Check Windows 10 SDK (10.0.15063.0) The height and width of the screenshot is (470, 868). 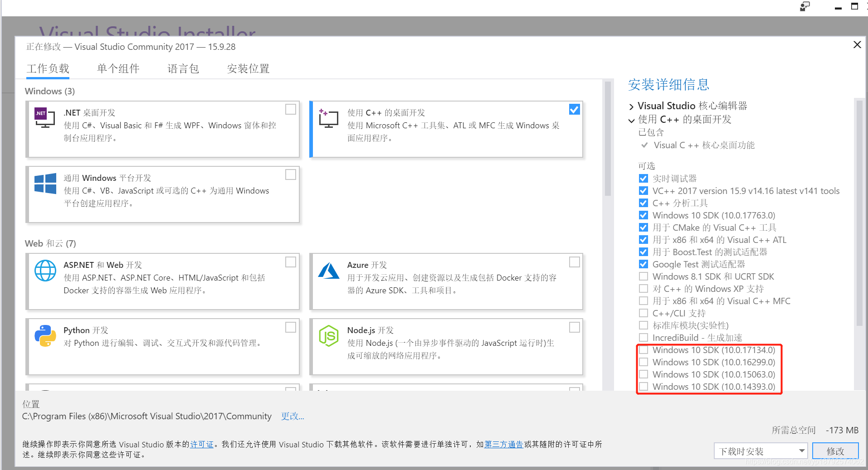643,374
